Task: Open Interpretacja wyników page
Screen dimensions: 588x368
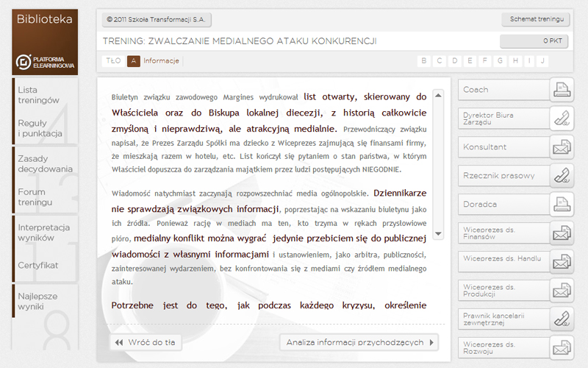Action: point(44,233)
